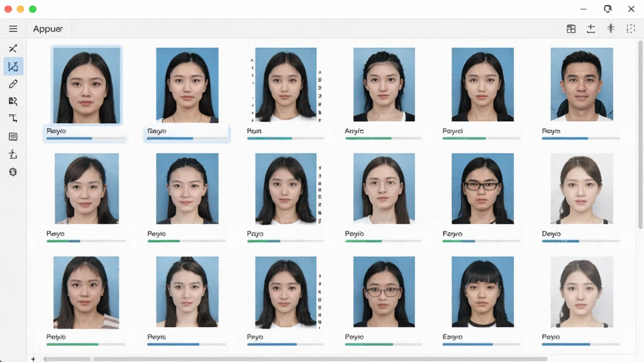Click the progress bar under Asyic
Image resolution: width=644 pixels, height=362 pixels.
pos(383,138)
